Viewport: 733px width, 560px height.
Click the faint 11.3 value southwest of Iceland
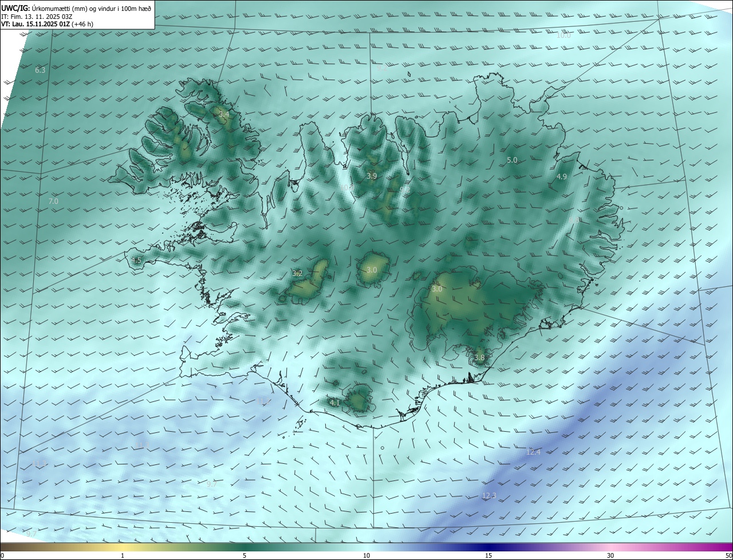click(x=40, y=463)
